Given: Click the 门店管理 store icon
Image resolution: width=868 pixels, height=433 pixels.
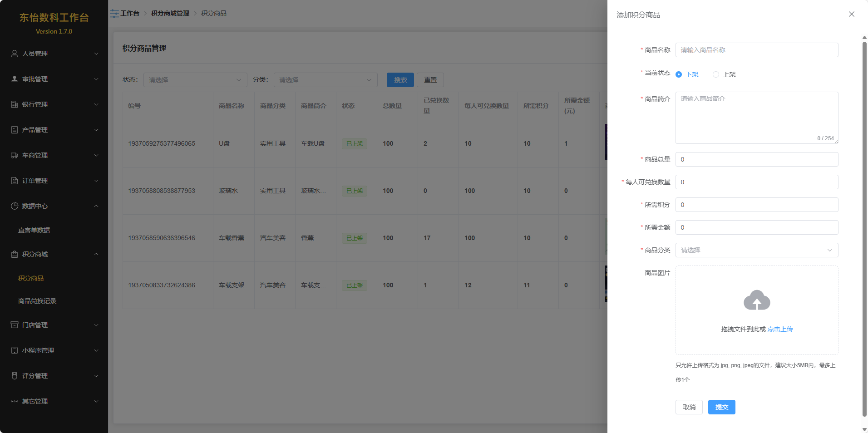Looking at the screenshot, I should point(15,325).
